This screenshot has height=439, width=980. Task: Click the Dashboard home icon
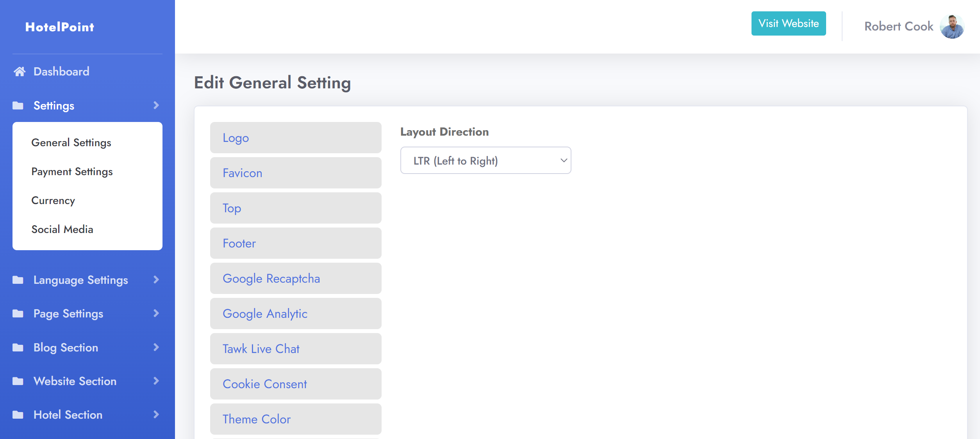20,72
